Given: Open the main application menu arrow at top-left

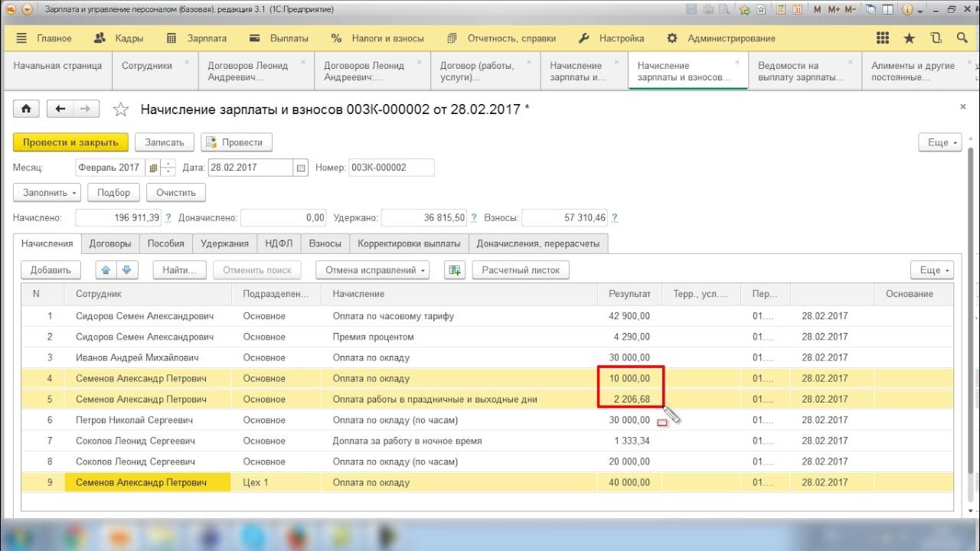Looking at the screenshot, I should (27, 10).
